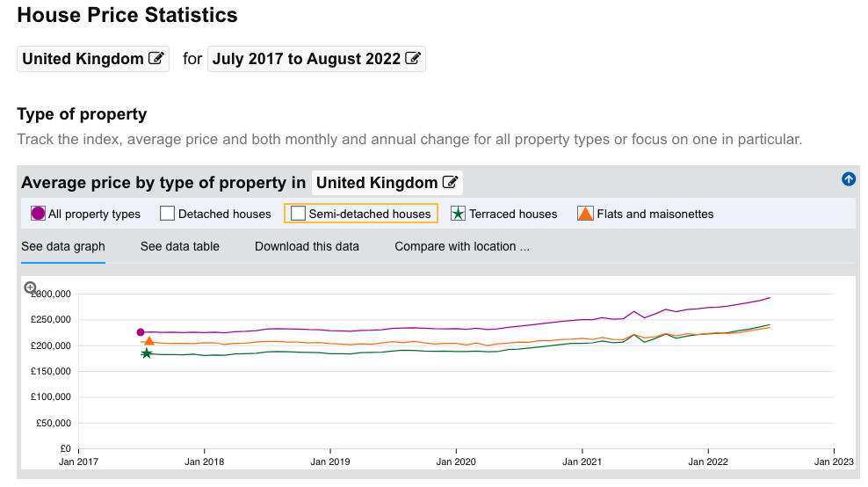This screenshot has height=487, width=868.
Task: Toggle the All property types series
Action: [x=38, y=214]
